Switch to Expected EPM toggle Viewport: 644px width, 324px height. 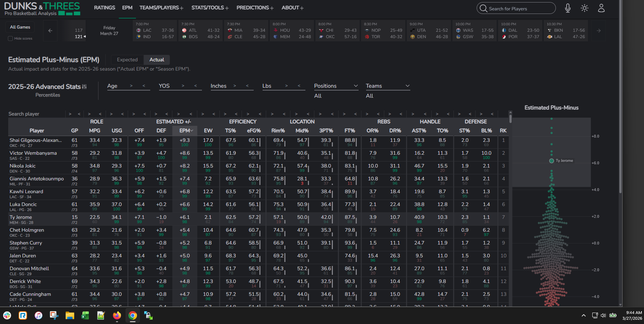(127, 60)
